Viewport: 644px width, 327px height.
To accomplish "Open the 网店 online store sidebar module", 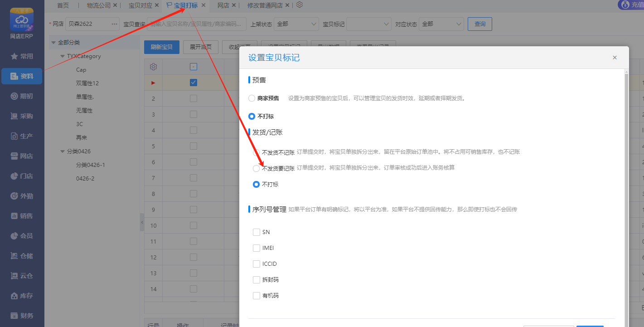I will coord(22,156).
